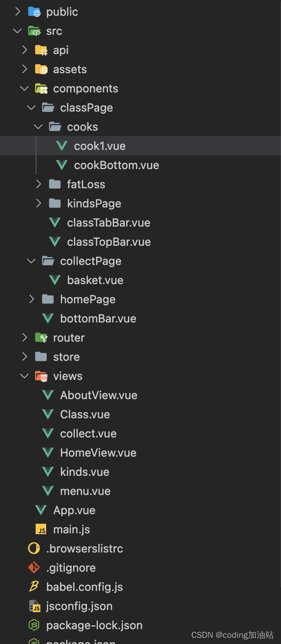281x644 pixels.
Task: Click the browserslist icon beside .browserslistrc
Action: tap(34, 549)
